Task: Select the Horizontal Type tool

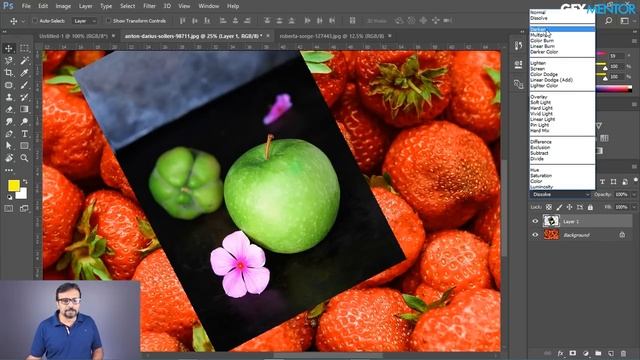Action: point(24,134)
